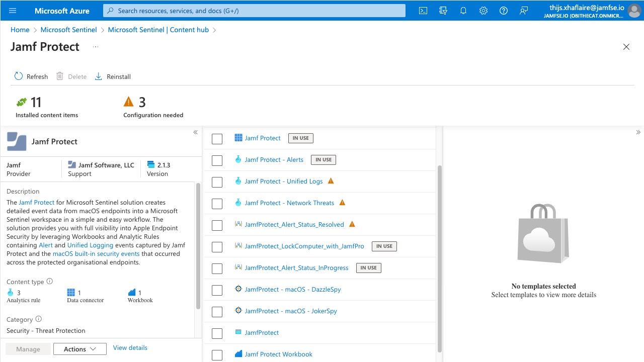Open the Actions dropdown
Viewport: 644px width, 362px height.
click(80, 349)
